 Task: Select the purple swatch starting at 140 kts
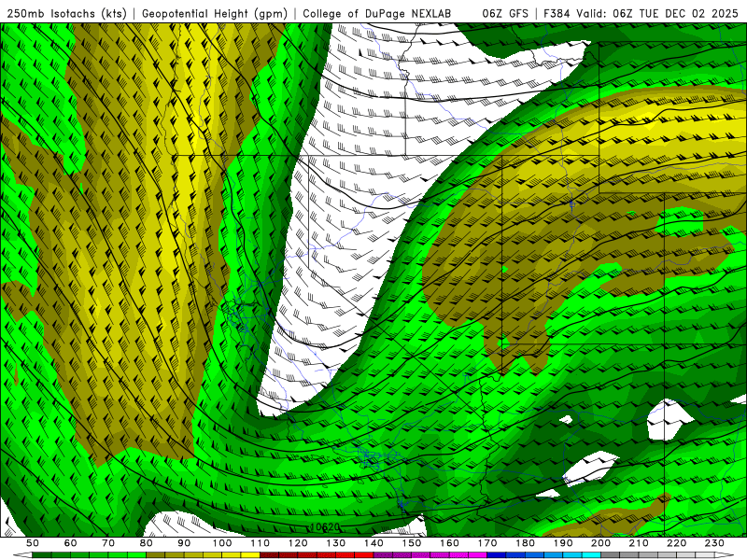pyautogui.click(x=383, y=555)
